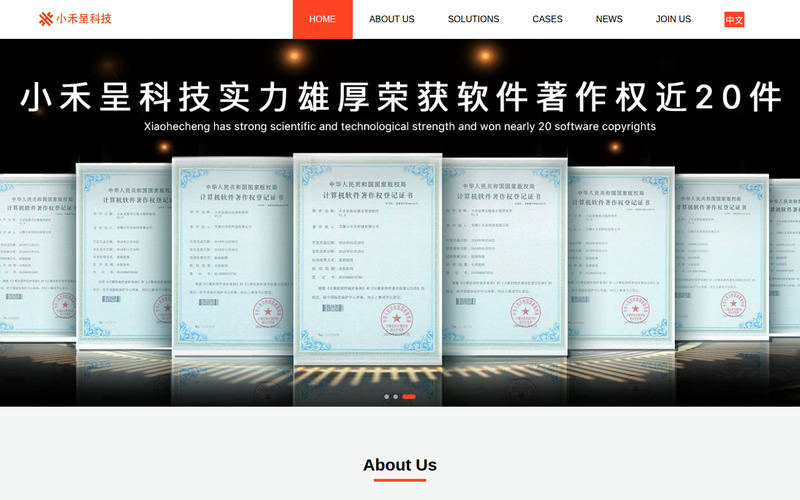The width and height of the screenshot is (800, 500).
Task: Click the Xiaohecheng company logo
Action: 75,19
